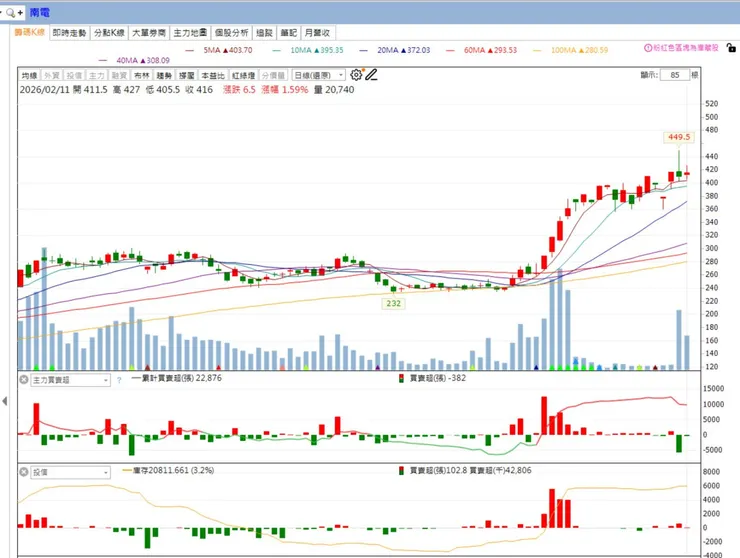Click the 449.5 high price label
Image resolution: width=740 pixels, height=558 pixels.
tap(679, 137)
